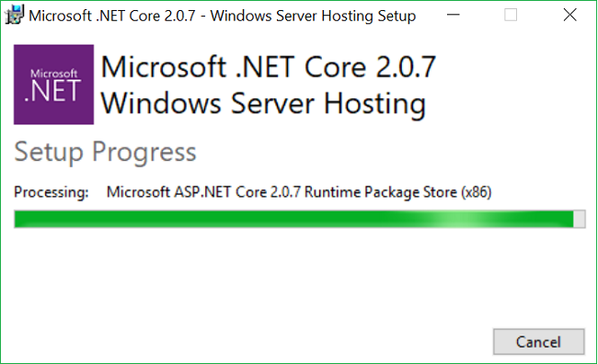Click the disabled maximize button
Image resolution: width=598 pixels, height=364 pixels.
pos(511,16)
